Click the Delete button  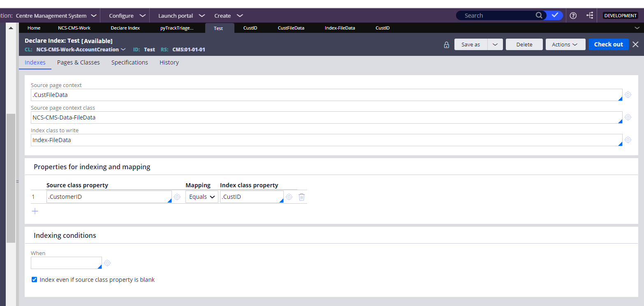pos(524,44)
